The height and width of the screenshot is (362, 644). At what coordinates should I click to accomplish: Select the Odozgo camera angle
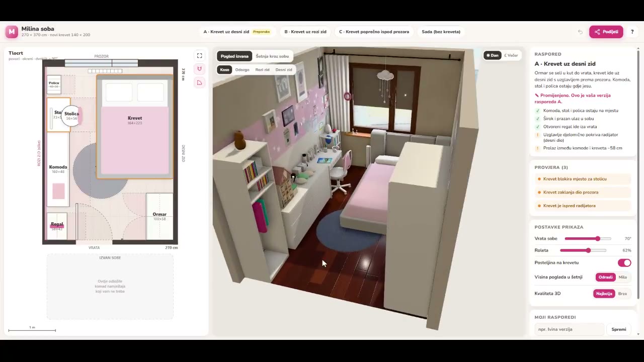[x=242, y=70]
